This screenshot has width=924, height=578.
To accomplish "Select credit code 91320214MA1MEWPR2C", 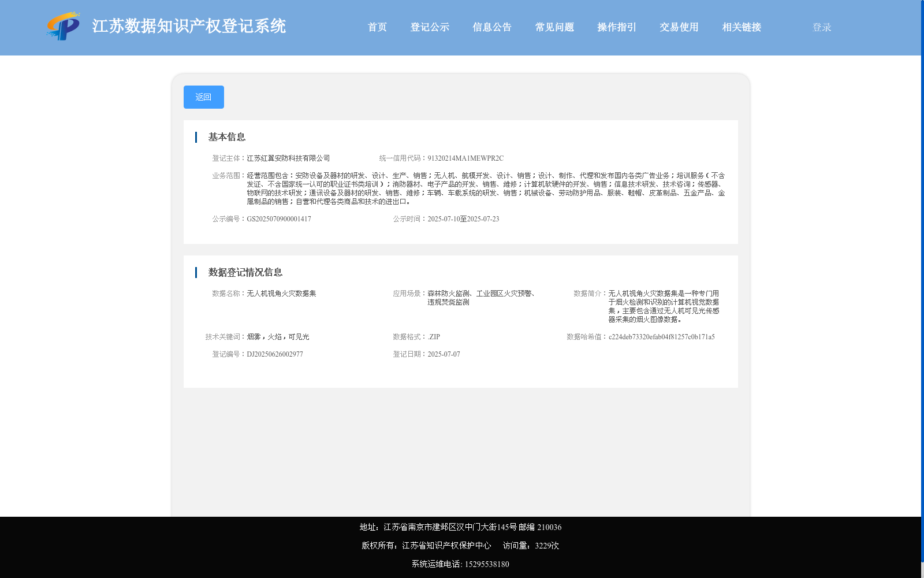I will click(x=465, y=158).
